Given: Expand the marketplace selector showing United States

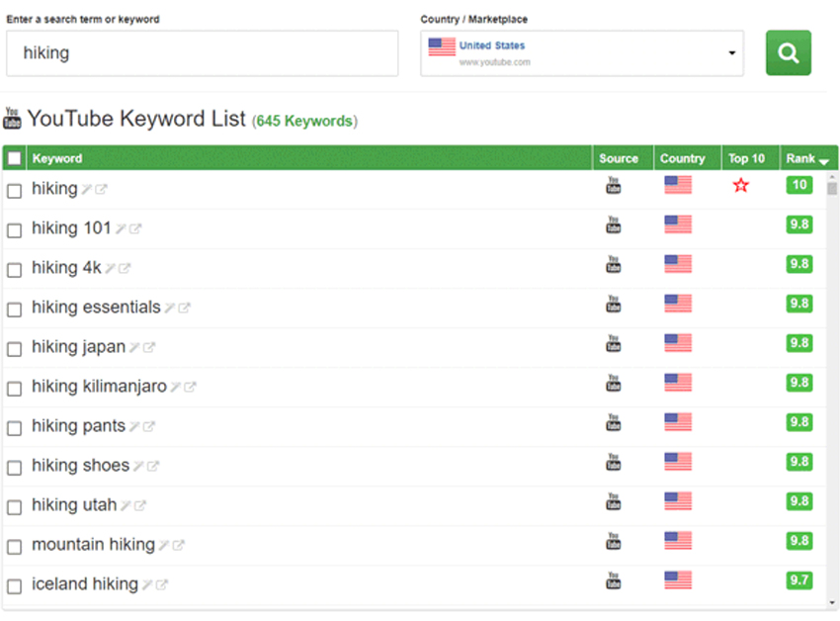Looking at the screenshot, I should pos(581,52).
